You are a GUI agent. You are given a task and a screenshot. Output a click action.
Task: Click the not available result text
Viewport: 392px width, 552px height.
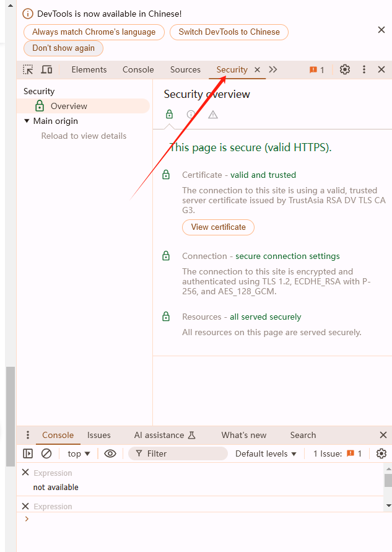pyautogui.click(x=56, y=488)
